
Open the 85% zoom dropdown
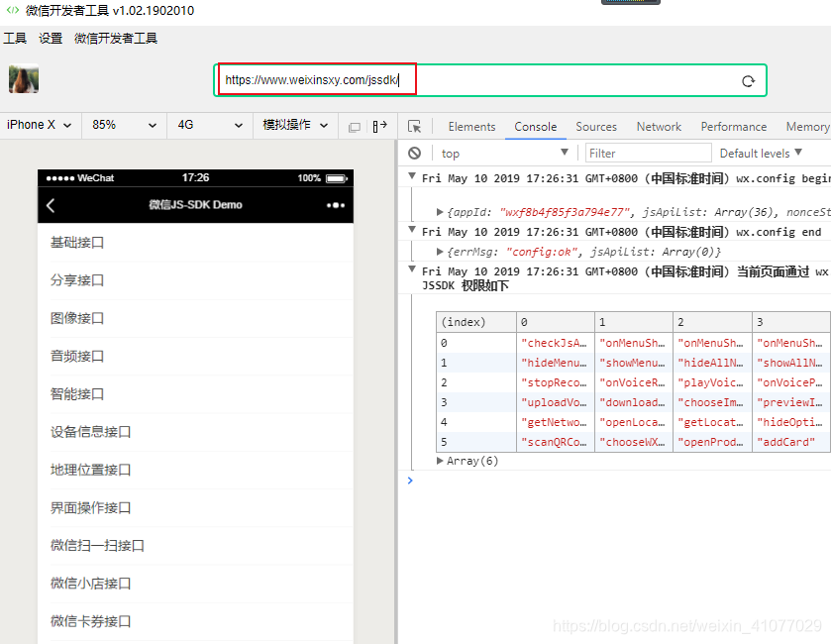tap(125, 125)
